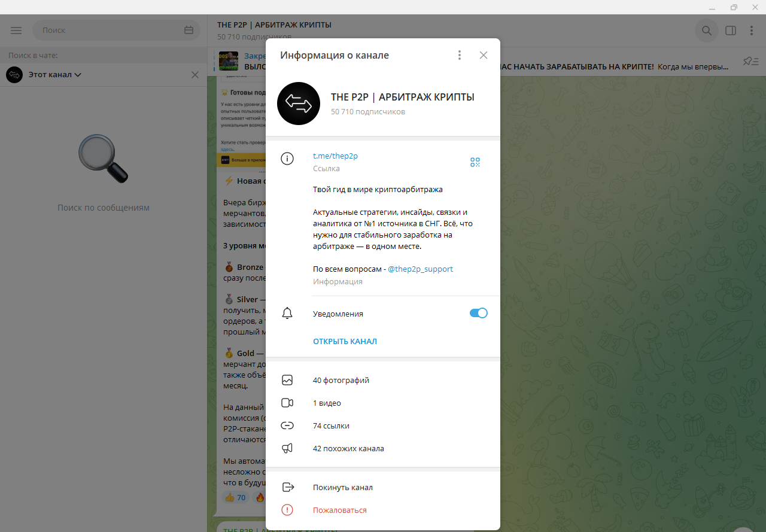The height and width of the screenshot is (532, 766).
Task: Click the channel title in the chat header
Action: [274, 25]
